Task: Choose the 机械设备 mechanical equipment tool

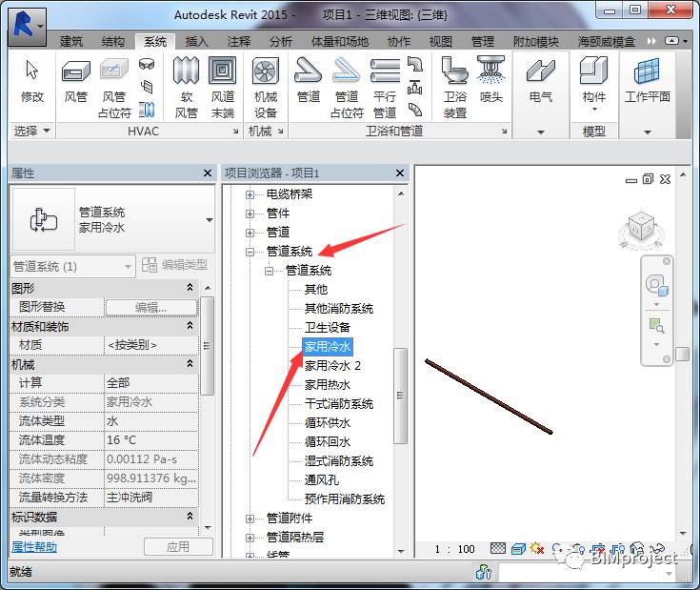Action: 266,88
